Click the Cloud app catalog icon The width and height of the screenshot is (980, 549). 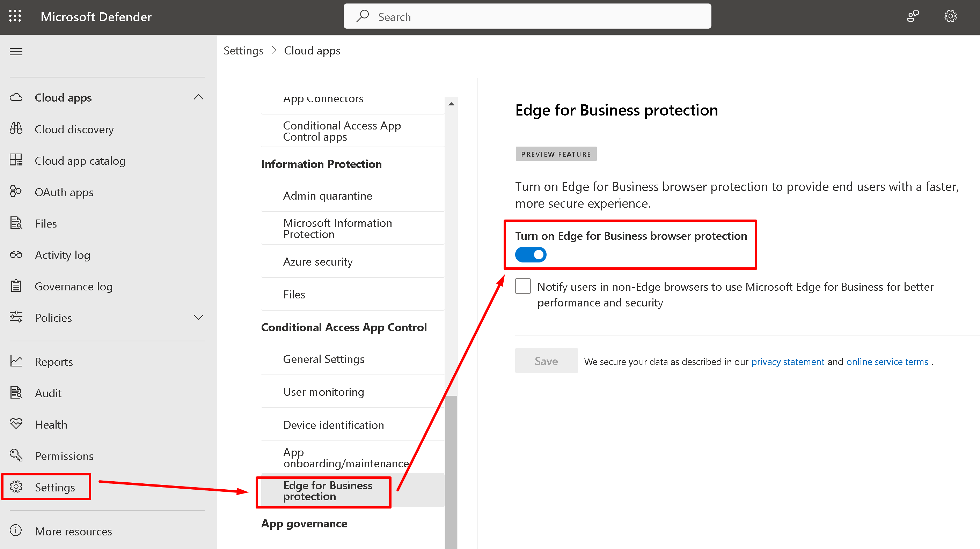click(x=16, y=160)
